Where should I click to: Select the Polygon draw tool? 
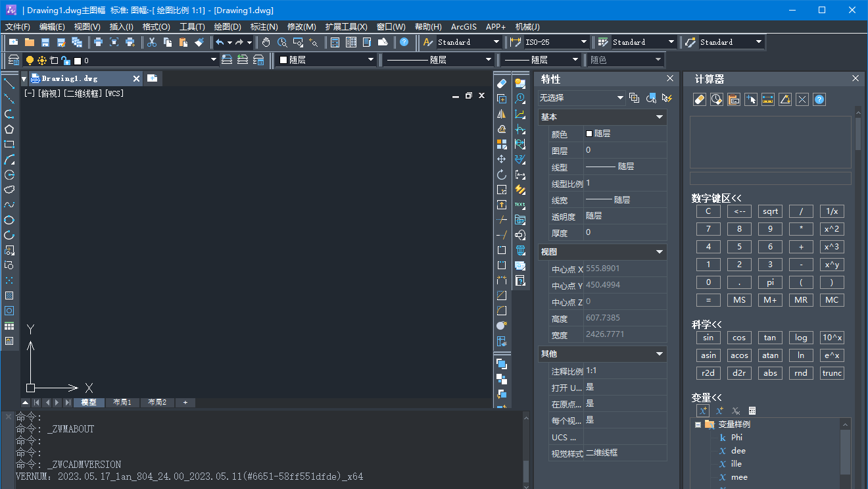[9, 129]
